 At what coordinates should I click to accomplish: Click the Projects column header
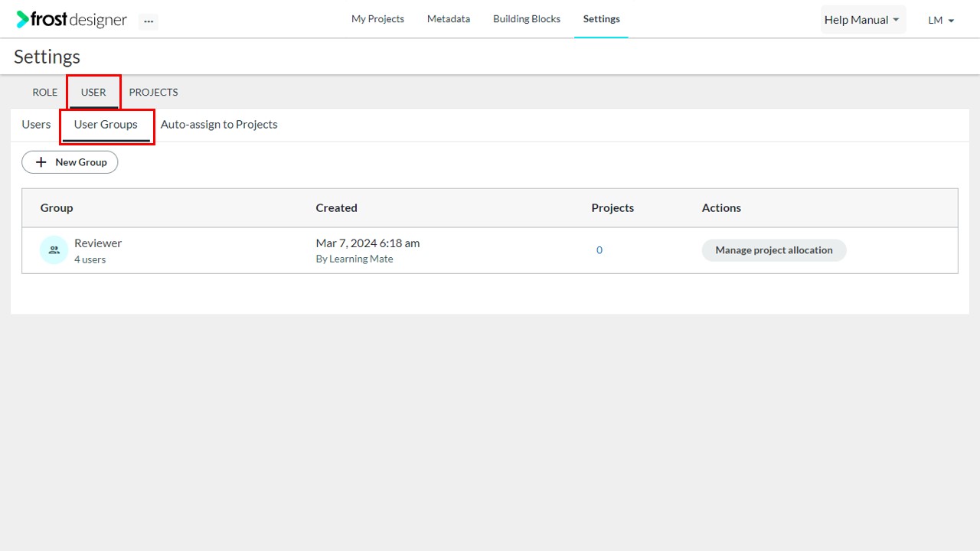(612, 208)
